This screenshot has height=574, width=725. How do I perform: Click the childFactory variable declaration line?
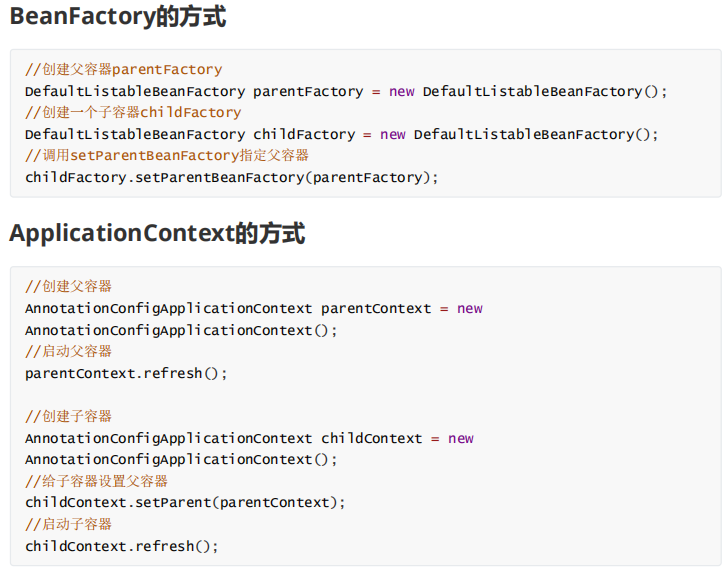point(341,134)
